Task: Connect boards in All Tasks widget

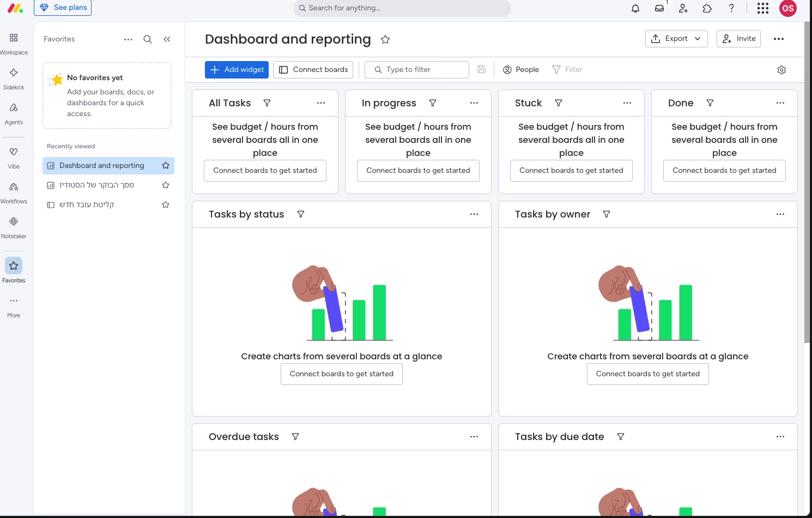Action: [265, 171]
